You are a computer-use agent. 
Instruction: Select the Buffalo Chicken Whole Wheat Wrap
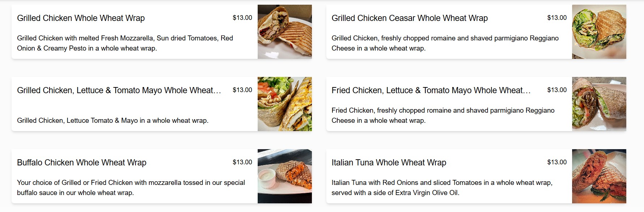pos(82,163)
